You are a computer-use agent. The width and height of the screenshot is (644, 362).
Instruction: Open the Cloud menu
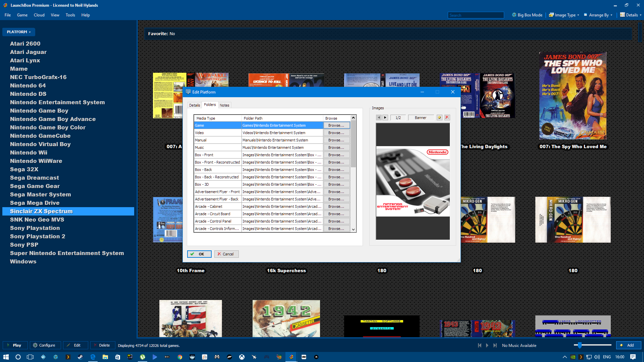[x=39, y=15]
